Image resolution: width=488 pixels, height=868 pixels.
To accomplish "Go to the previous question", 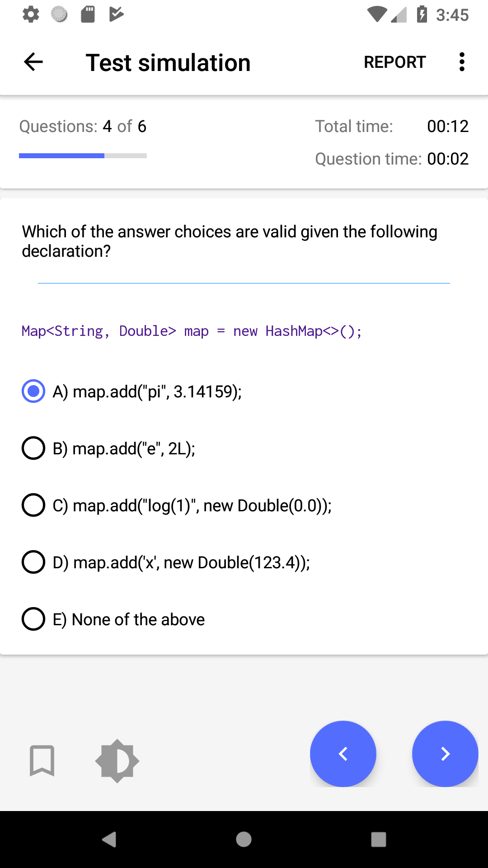I will pos(343,754).
